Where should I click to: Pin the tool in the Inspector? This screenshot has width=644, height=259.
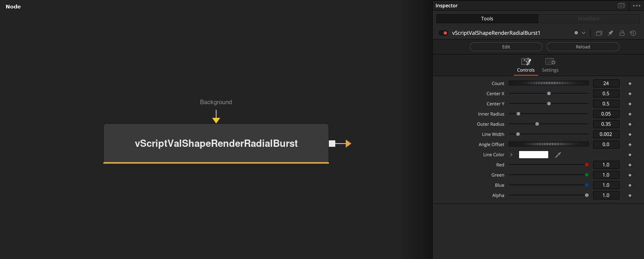610,33
